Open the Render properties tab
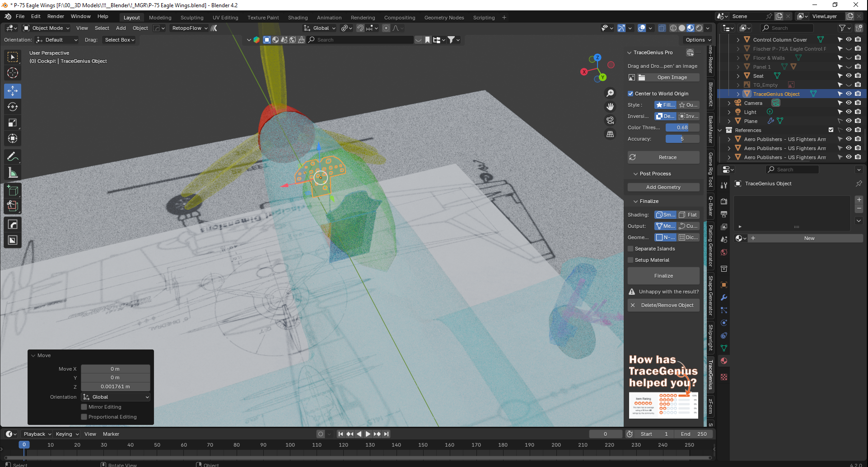 pyautogui.click(x=724, y=201)
